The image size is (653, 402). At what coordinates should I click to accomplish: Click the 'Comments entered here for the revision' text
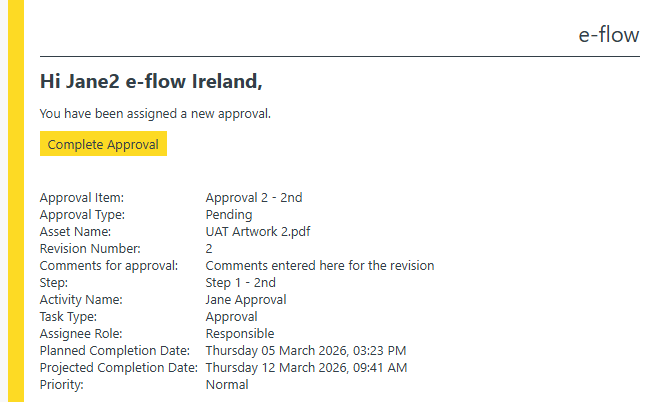(319, 266)
